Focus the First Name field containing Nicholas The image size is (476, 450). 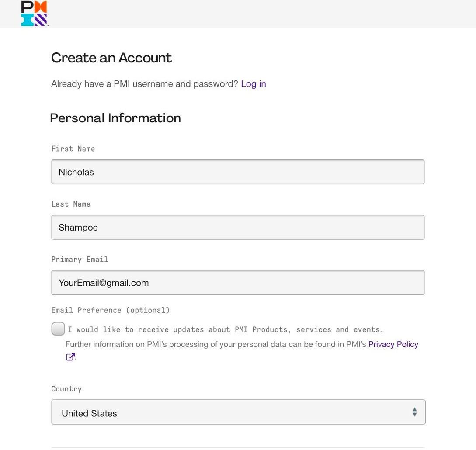[x=238, y=172]
